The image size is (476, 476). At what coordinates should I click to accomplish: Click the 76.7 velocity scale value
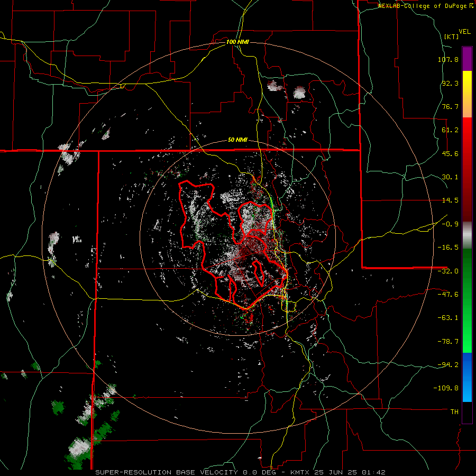[x=450, y=106]
